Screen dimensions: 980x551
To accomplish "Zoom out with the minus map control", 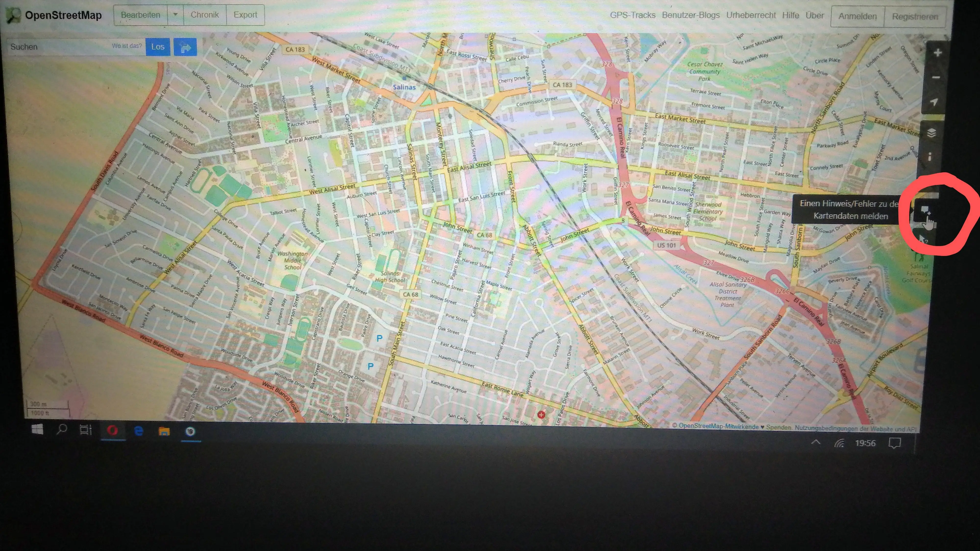I will click(x=936, y=78).
